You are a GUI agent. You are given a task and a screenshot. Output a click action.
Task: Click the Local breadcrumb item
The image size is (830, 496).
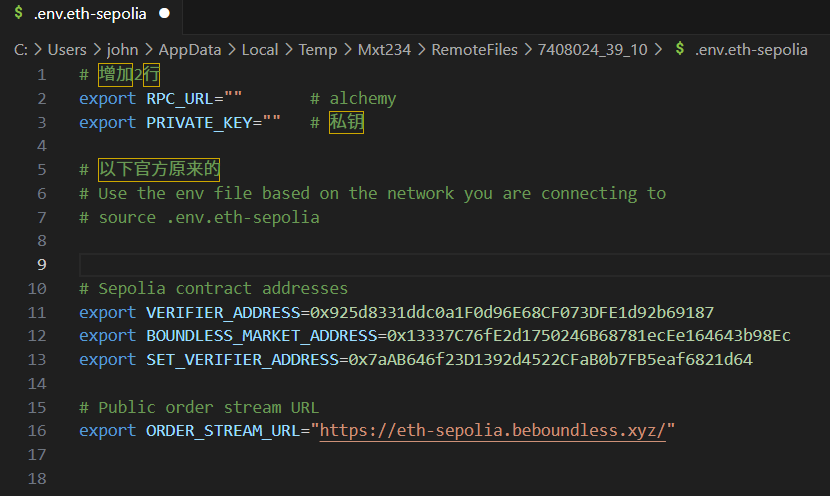click(260, 50)
